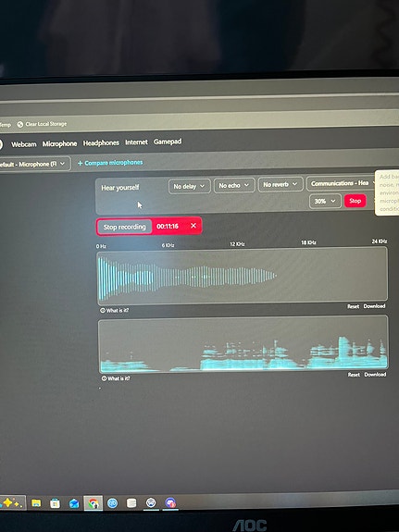
Task: Open Microsoft Store from the taskbar
Action: point(55,503)
